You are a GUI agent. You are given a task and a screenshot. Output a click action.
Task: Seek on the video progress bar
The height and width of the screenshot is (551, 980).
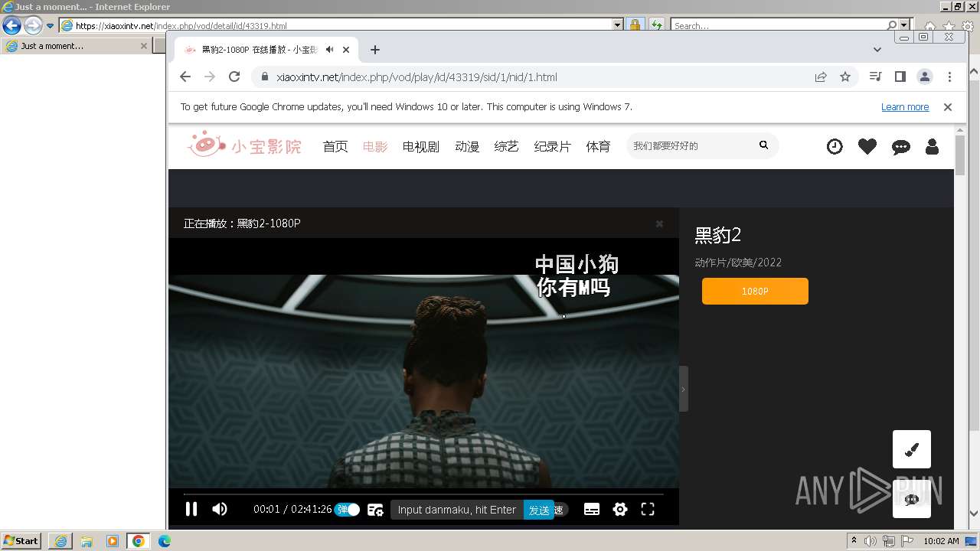pos(423,494)
